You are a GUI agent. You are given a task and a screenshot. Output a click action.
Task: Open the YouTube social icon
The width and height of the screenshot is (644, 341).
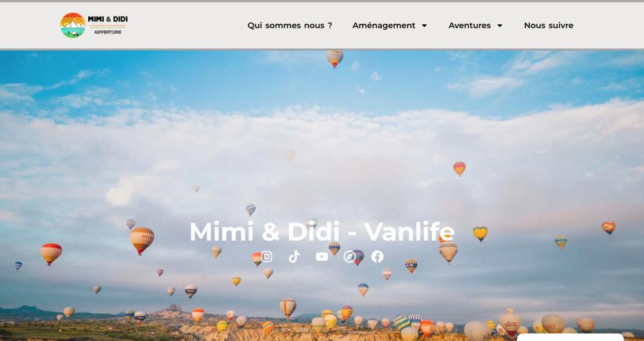pyautogui.click(x=322, y=257)
